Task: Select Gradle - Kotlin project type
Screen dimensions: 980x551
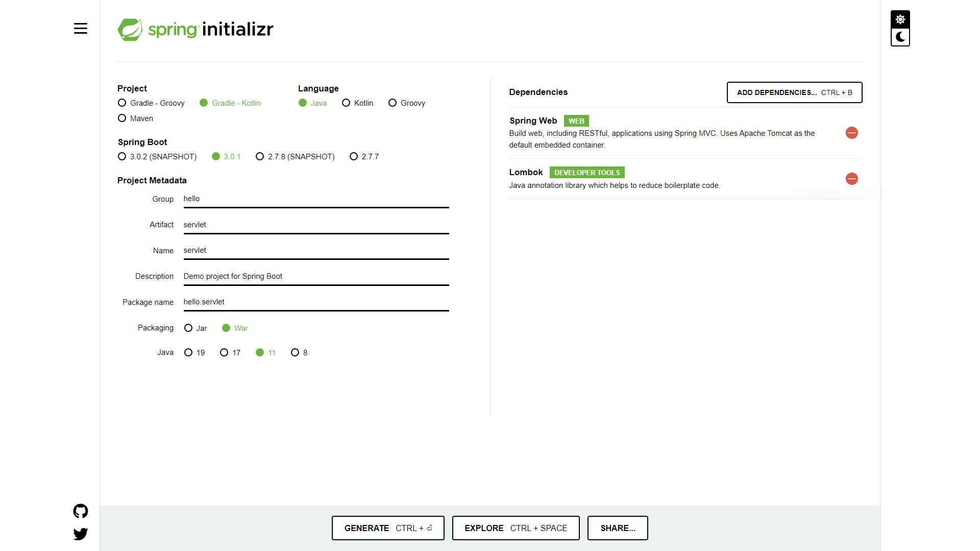Action: pos(230,103)
